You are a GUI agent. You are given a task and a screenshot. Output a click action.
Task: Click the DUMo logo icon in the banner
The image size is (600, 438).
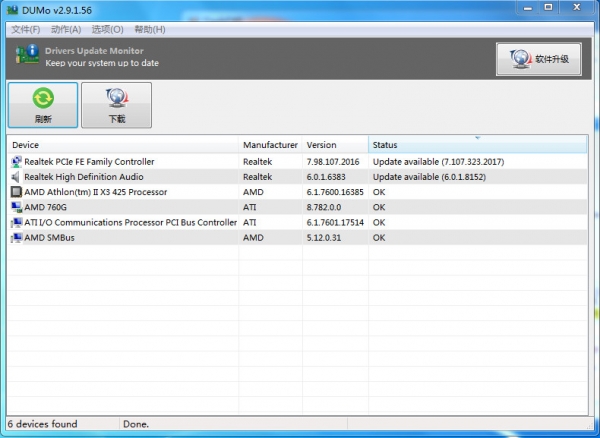[25, 57]
